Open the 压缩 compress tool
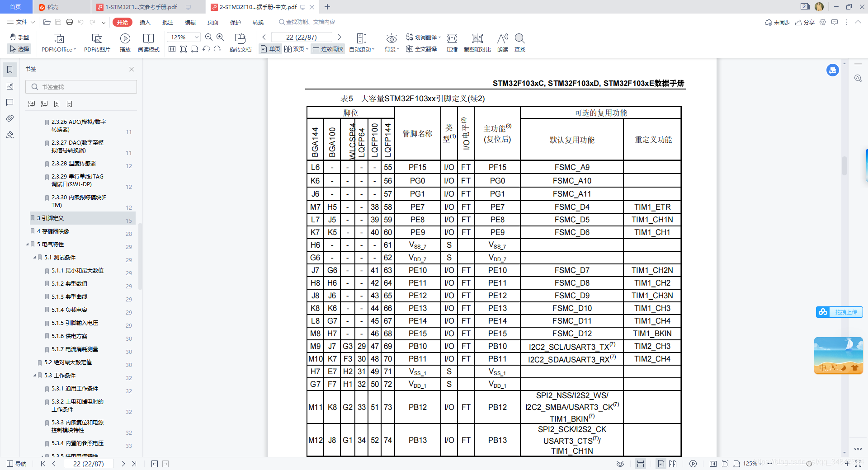This screenshot has width=868, height=470. pos(452,43)
